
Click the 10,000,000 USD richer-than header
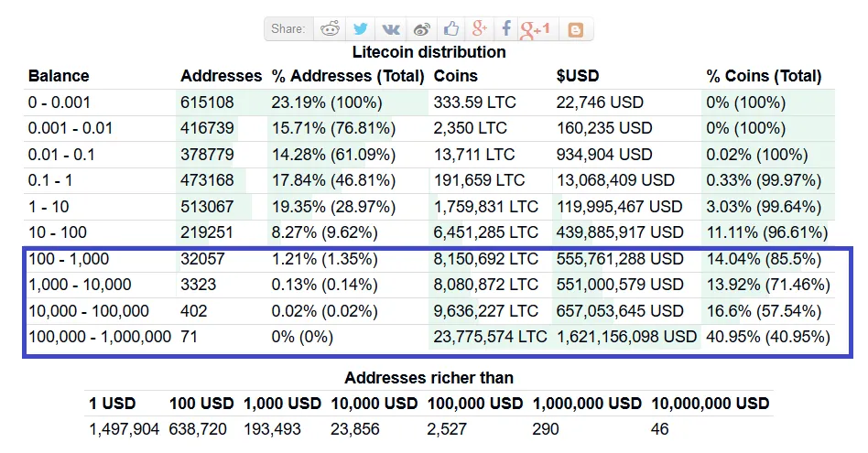711,404
